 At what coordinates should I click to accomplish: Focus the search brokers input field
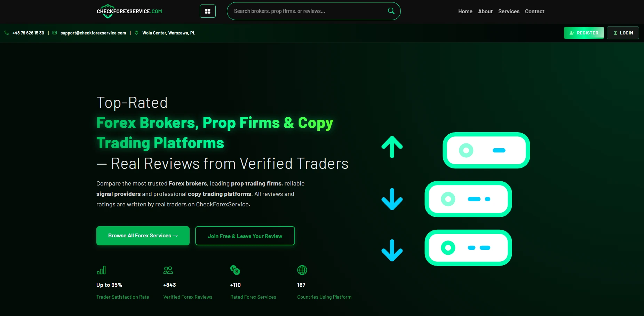coord(308,11)
